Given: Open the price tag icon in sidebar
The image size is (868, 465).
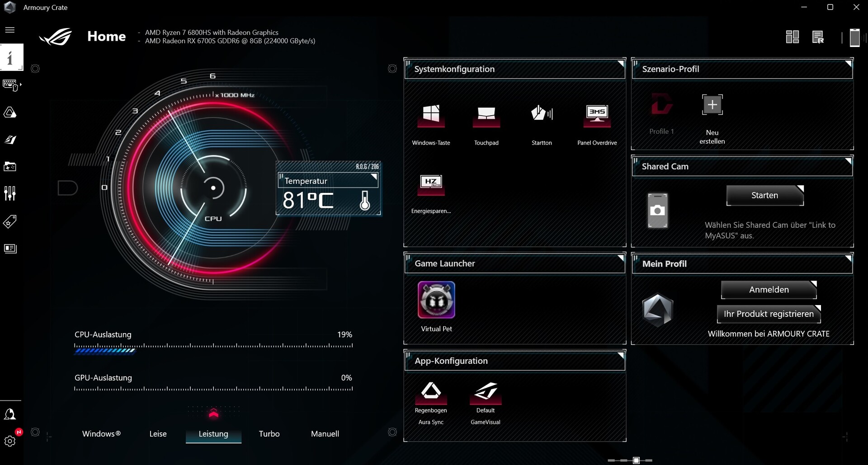Looking at the screenshot, I should 10,221.
